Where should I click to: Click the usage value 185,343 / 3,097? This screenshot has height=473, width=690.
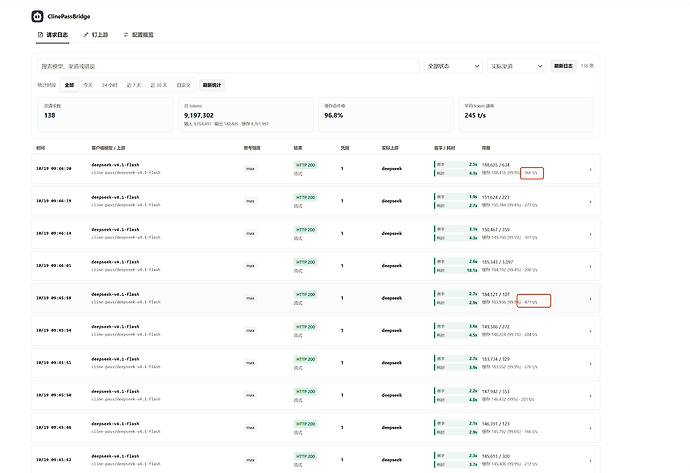(497, 262)
